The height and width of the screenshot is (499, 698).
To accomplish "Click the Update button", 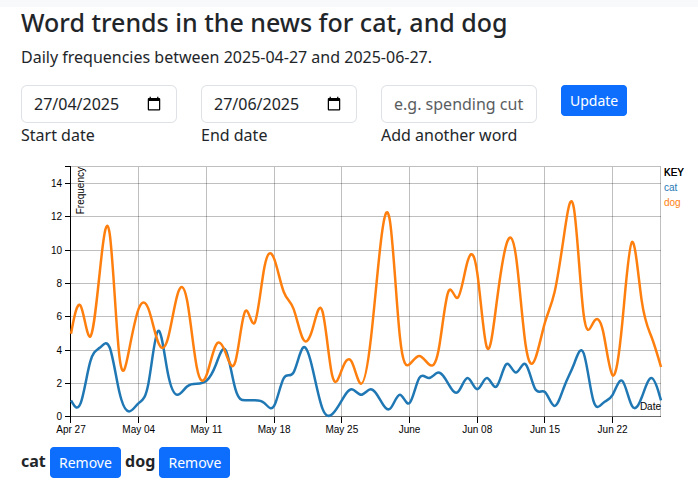I will [x=594, y=101].
